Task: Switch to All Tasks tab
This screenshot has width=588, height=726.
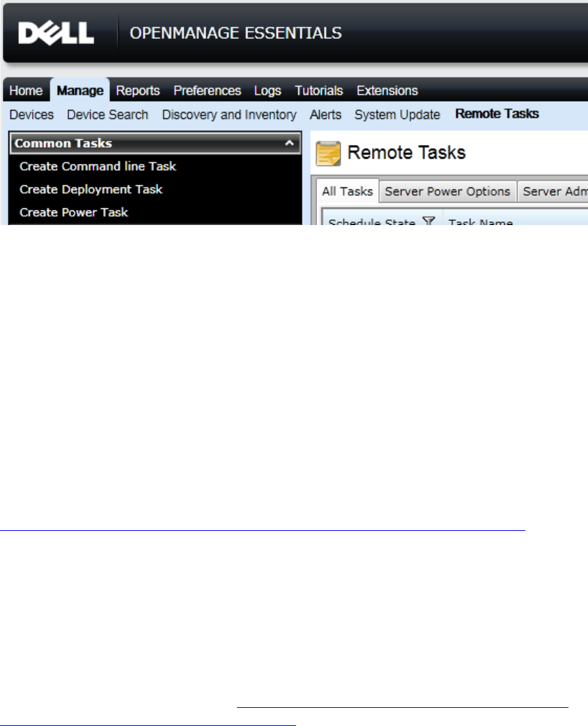Action: point(348,191)
